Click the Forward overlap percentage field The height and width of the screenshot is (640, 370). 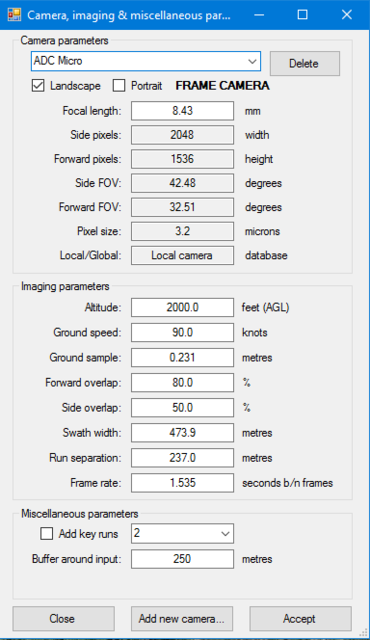click(182, 382)
